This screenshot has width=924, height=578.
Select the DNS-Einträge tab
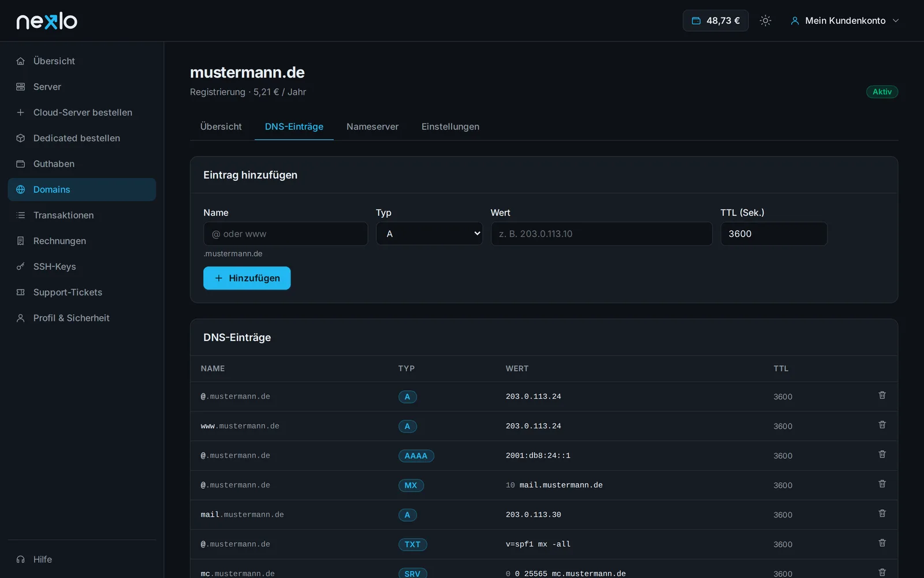pos(294,127)
